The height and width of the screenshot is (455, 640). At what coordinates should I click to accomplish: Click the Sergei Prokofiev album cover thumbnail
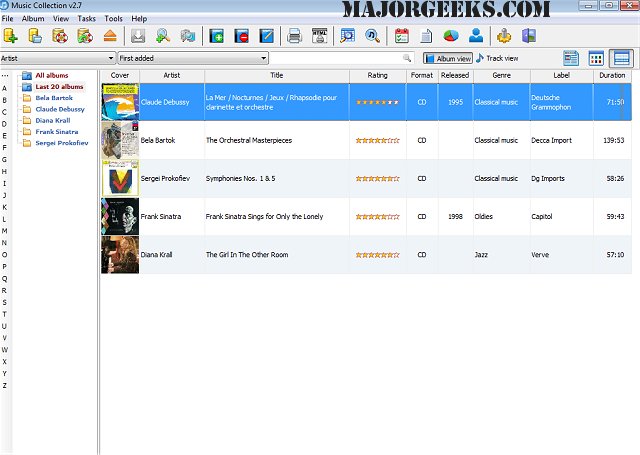120,179
